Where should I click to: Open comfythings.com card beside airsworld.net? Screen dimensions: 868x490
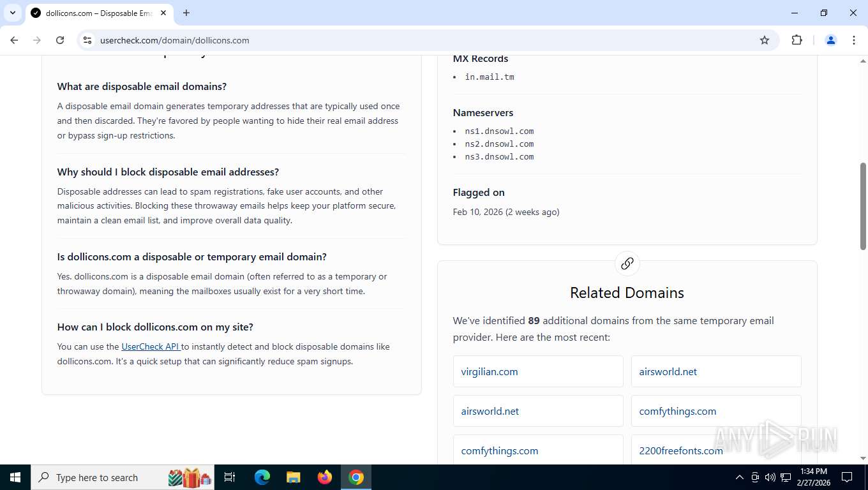coord(716,411)
